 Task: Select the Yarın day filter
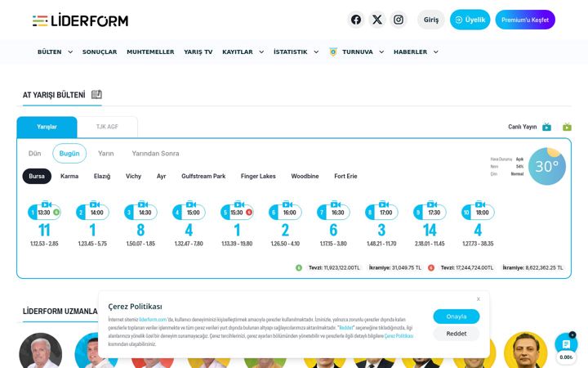tap(105, 153)
